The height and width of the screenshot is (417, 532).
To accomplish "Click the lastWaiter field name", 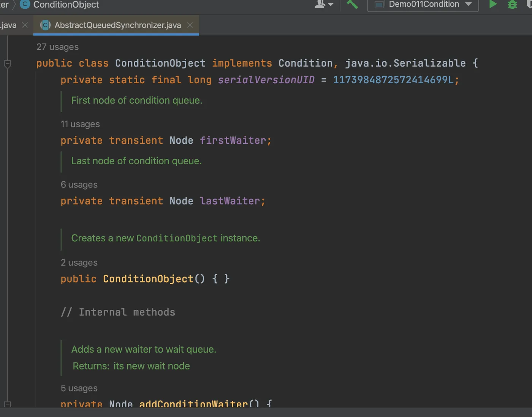I will [x=230, y=201].
